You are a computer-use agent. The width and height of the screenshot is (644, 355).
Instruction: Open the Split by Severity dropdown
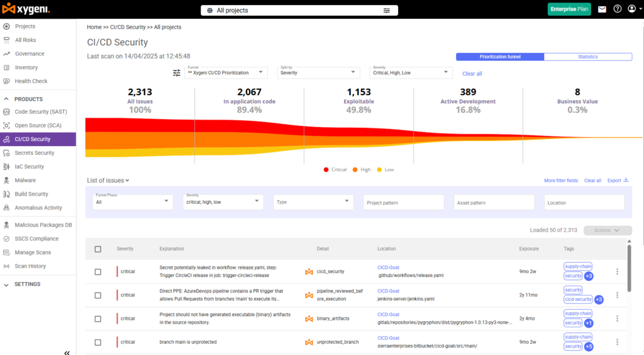(x=318, y=72)
